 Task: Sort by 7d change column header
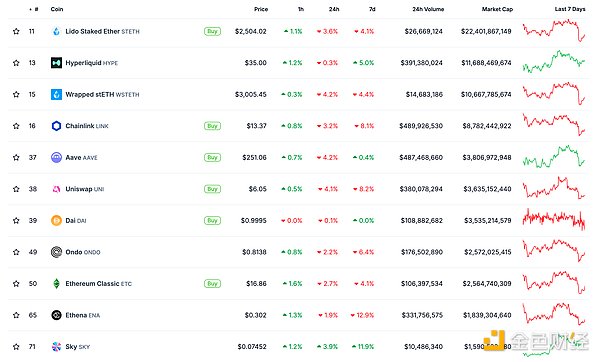coord(372,9)
